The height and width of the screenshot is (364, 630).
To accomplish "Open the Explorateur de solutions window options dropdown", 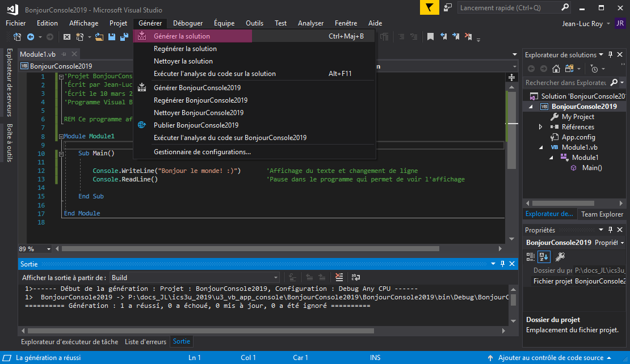I will tap(601, 54).
